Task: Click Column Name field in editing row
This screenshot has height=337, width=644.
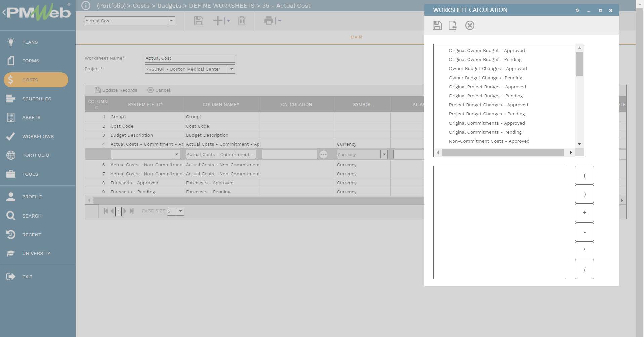Action: (x=221, y=155)
